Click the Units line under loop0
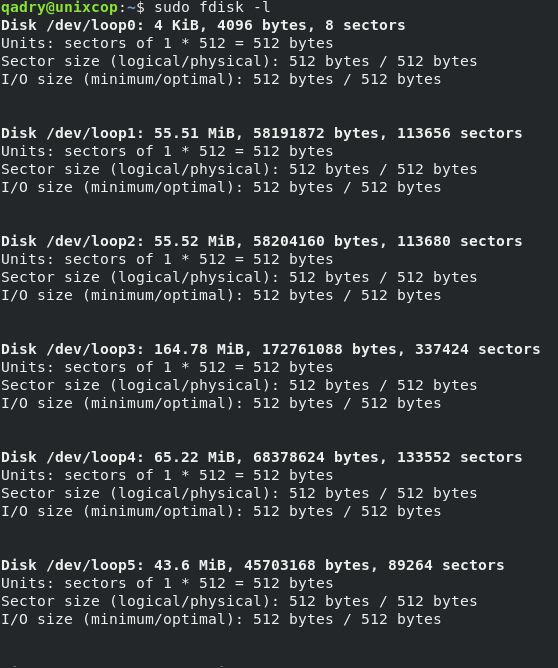 coord(167,43)
